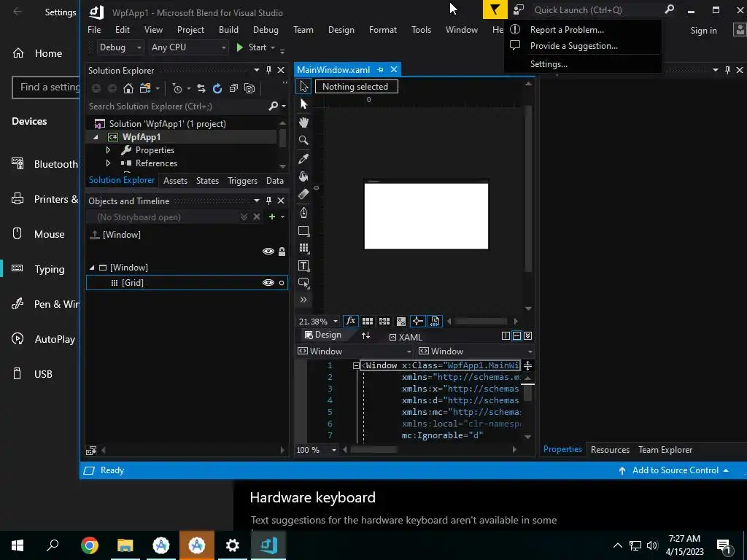Choose the TextBlock text tool
747x560 pixels.
pos(303,265)
